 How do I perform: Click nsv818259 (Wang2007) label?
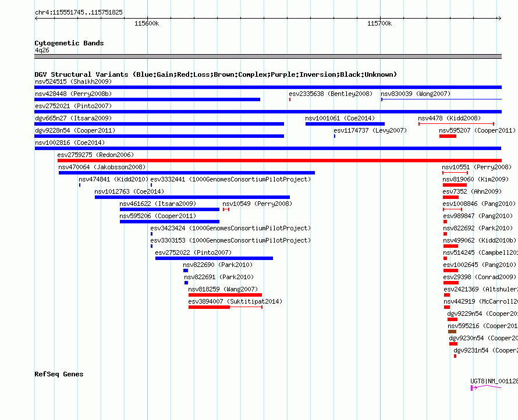223,289
